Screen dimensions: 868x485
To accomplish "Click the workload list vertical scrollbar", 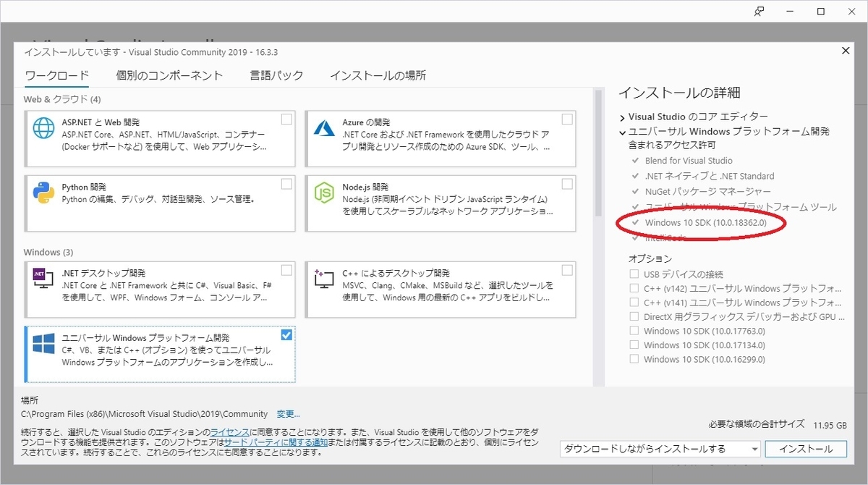I will click(x=598, y=153).
